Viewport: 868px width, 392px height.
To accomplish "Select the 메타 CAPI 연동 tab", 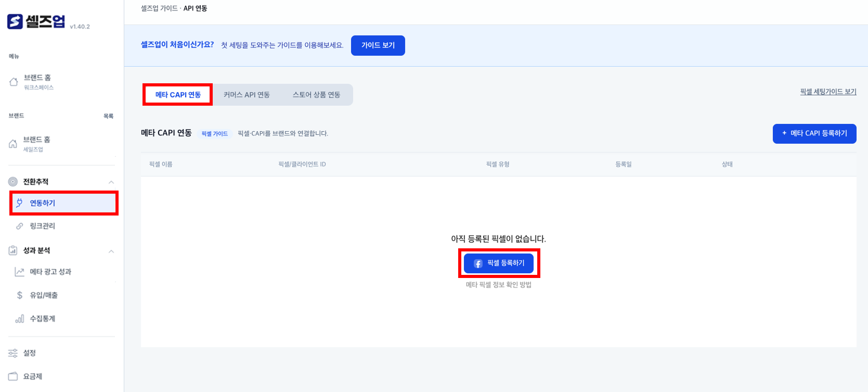I will coord(178,95).
